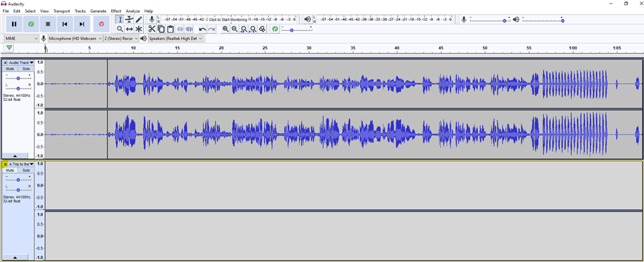Image resolution: width=644 pixels, height=262 pixels.
Task: Select the Envelope tool
Action: tap(130, 19)
